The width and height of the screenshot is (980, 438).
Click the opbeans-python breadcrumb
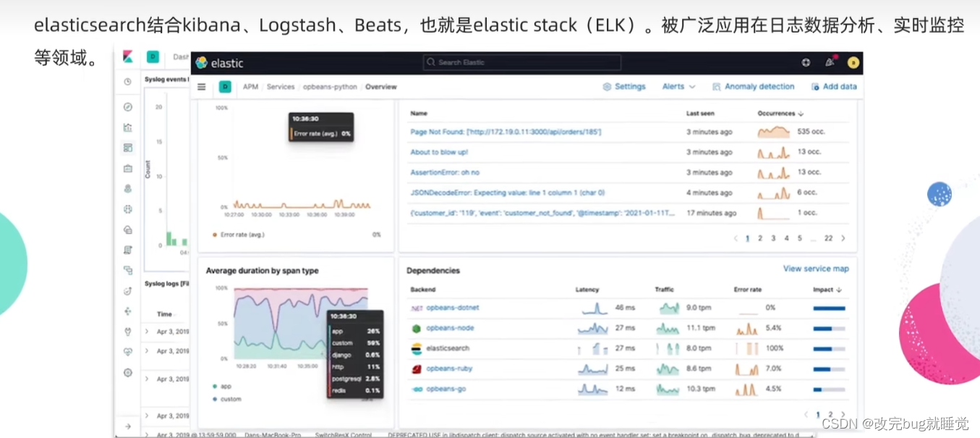[x=330, y=87]
